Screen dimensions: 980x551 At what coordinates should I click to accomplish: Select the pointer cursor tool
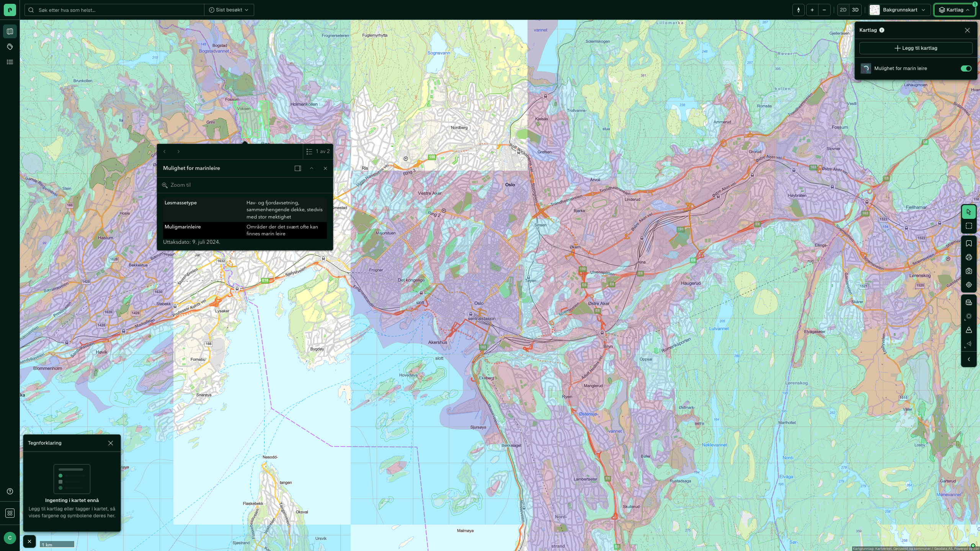(969, 212)
